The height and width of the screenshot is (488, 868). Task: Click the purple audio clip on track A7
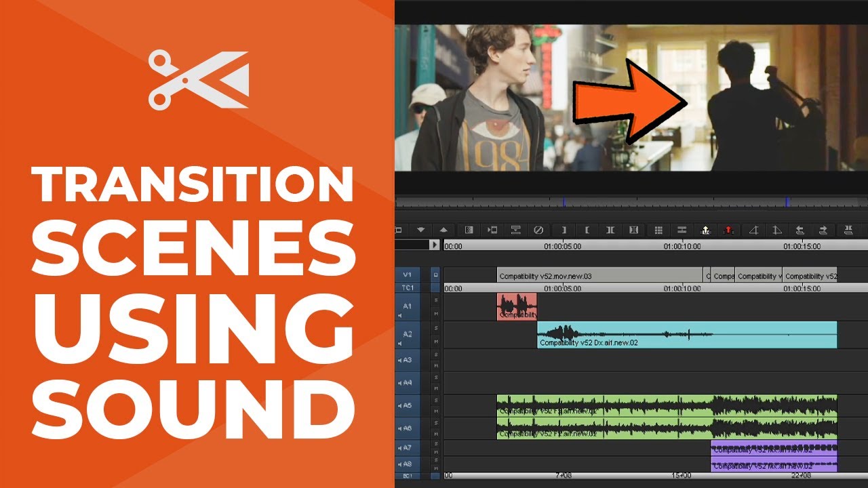tap(774, 448)
